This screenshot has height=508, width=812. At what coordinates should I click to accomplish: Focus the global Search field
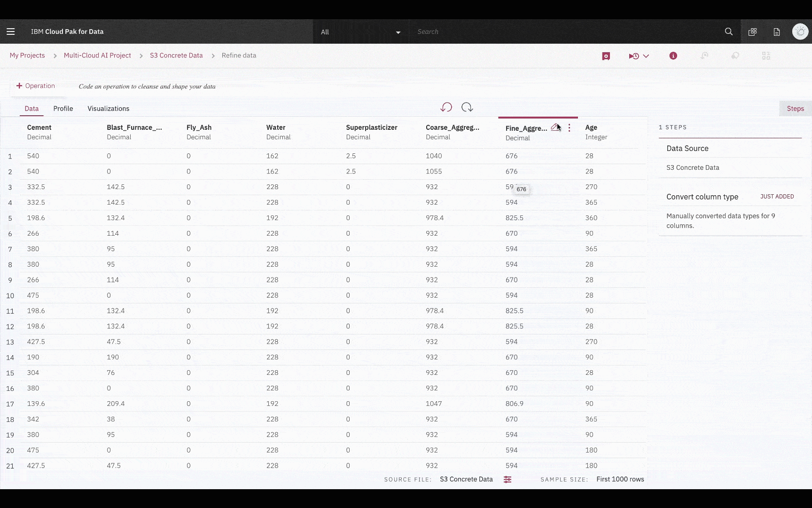tap(564, 32)
